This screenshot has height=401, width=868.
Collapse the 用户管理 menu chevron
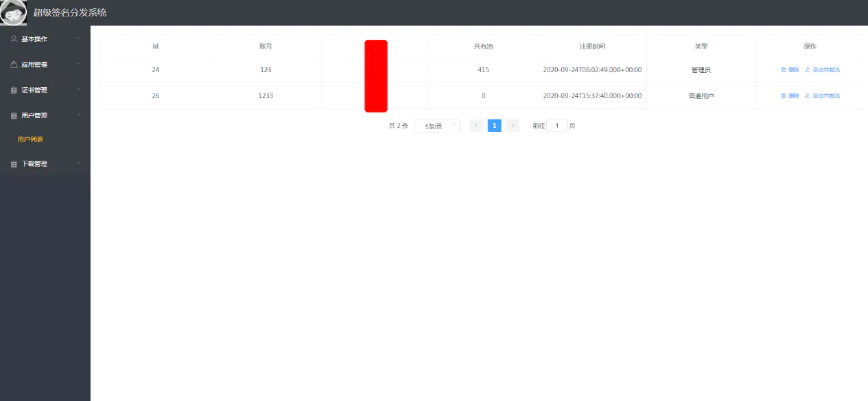click(x=78, y=115)
